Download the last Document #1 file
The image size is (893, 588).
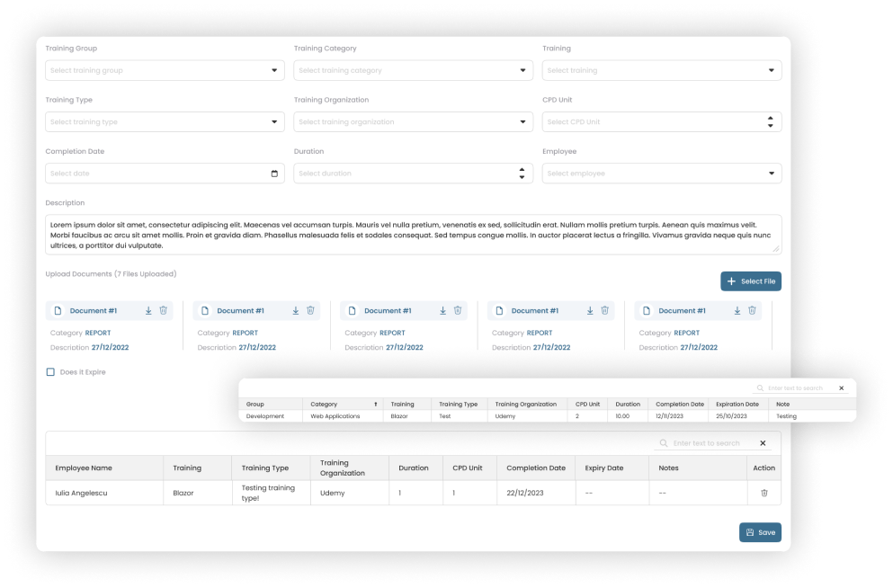click(737, 311)
